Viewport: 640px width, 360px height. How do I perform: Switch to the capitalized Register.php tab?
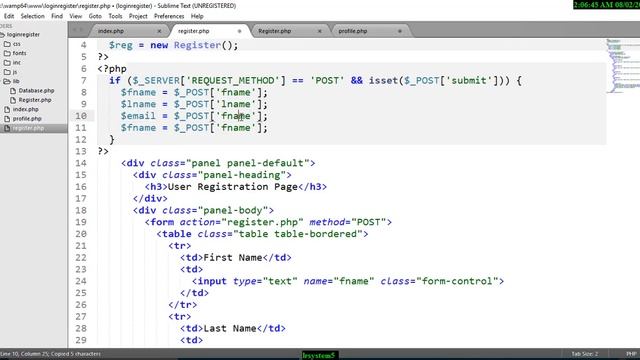click(x=275, y=31)
